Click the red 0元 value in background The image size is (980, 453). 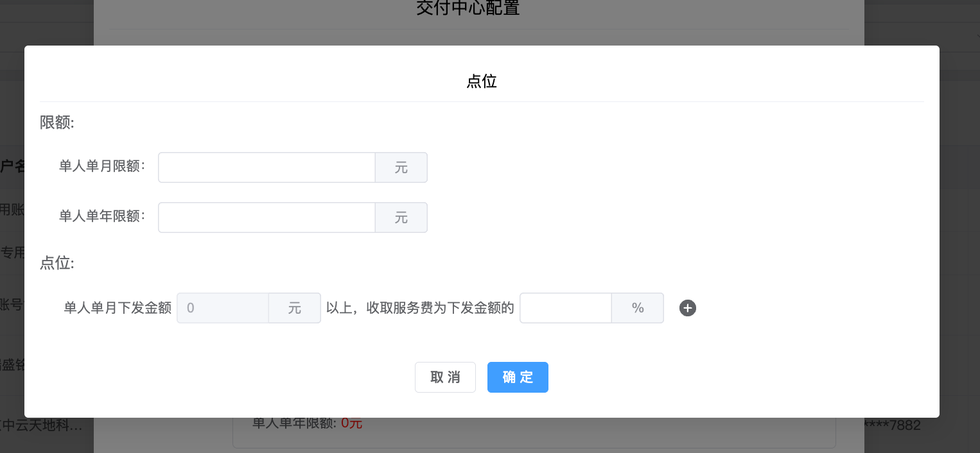tap(352, 423)
